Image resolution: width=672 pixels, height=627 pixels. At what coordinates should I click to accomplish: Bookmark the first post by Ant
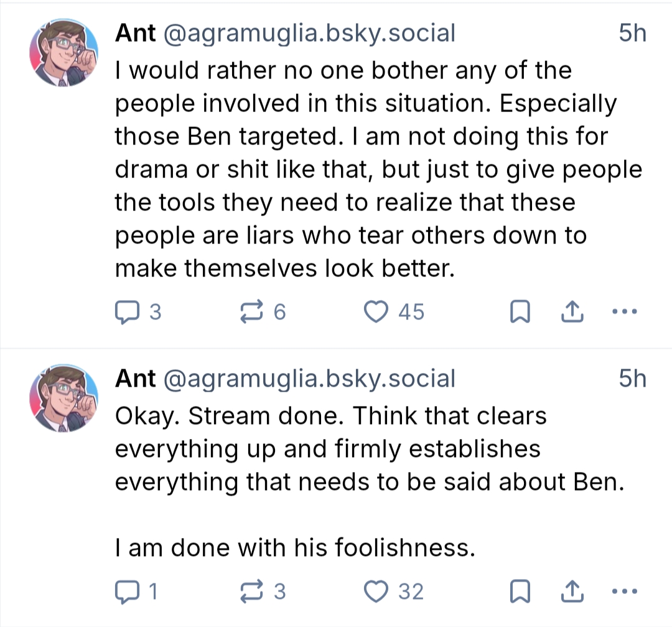pos(518,312)
